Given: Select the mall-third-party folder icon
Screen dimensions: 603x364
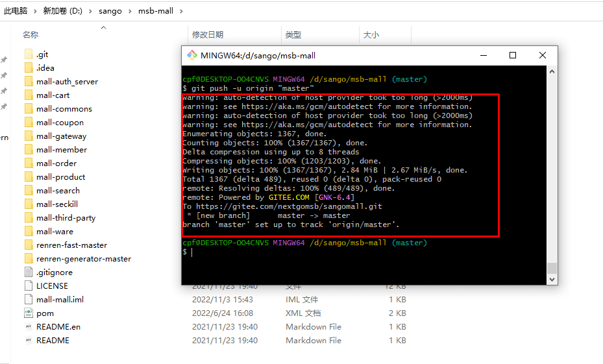Looking at the screenshot, I should pyautogui.click(x=29, y=218).
